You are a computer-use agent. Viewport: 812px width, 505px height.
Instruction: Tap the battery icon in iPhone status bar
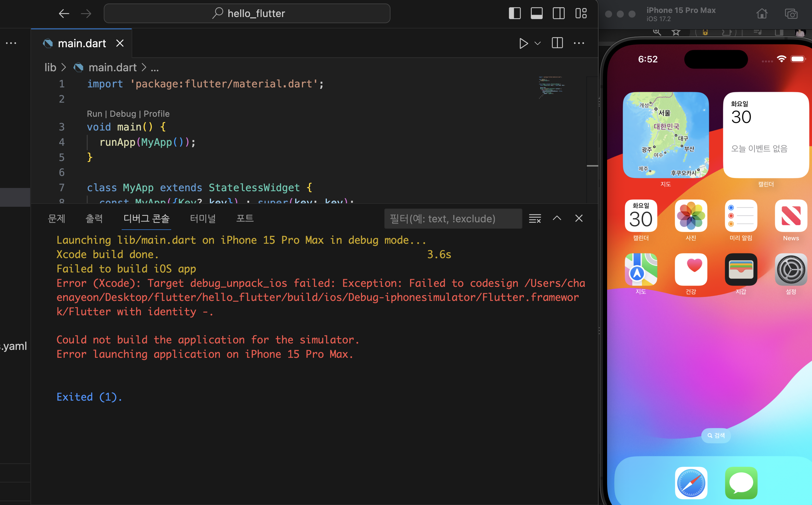[798, 59]
